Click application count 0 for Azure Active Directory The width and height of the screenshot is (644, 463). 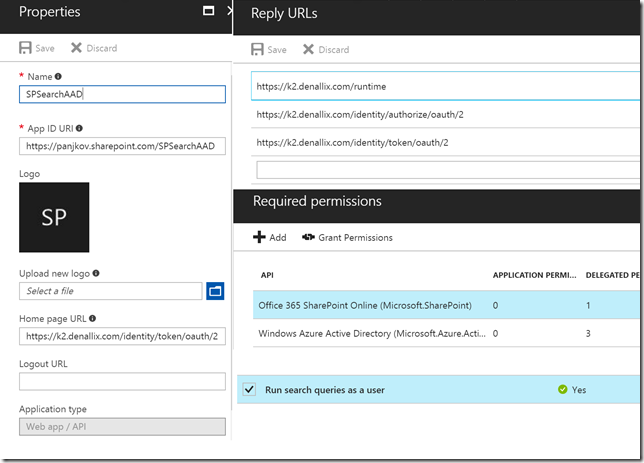click(495, 333)
